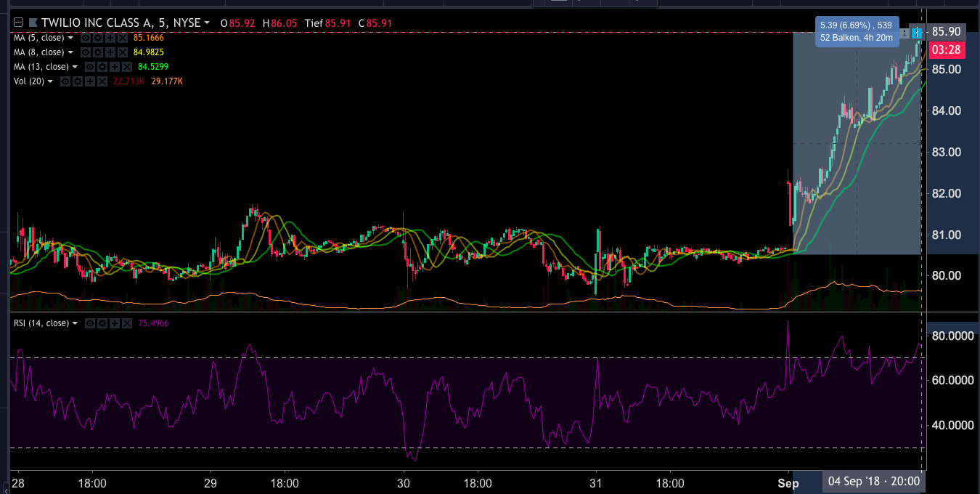Click plus icon beside Vol (20)

click(x=91, y=81)
